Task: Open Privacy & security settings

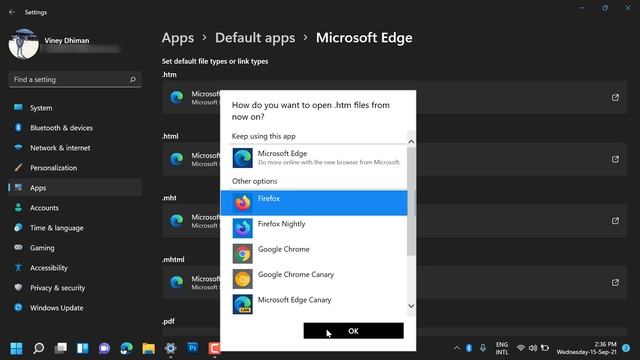Action: pyautogui.click(x=75, y=288)
